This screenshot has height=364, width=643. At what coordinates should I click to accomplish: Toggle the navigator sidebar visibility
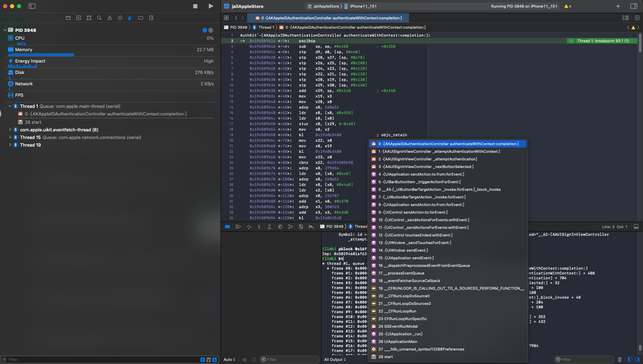pyautogui.click(x=32, y=6)
